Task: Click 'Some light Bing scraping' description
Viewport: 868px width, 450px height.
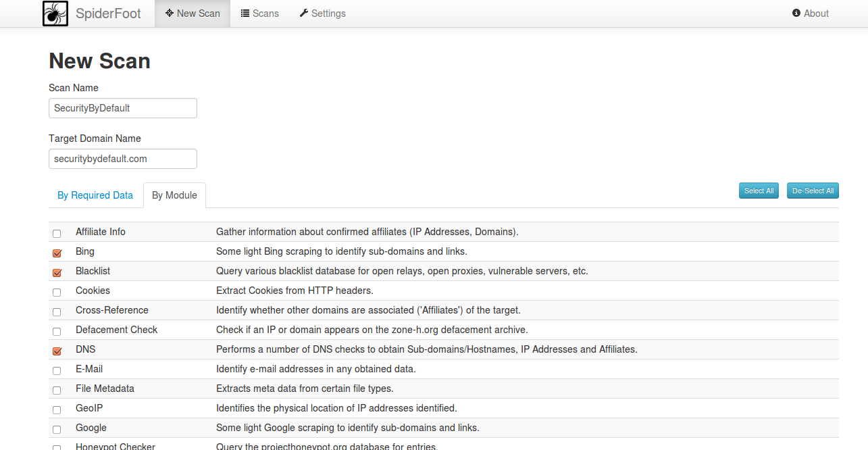Action: 342,251
